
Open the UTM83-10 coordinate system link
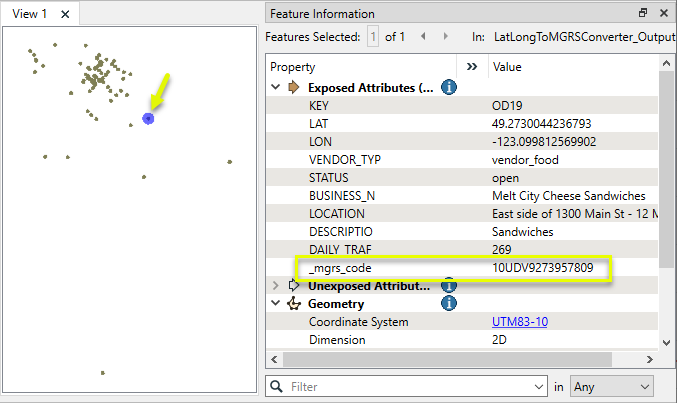pyautogui.click(x=519, y=322)
